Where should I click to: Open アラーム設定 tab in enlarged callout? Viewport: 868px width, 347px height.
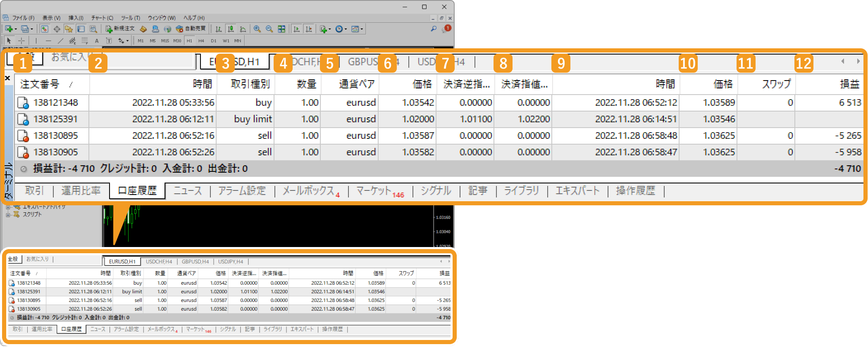(x=242, y=190)
